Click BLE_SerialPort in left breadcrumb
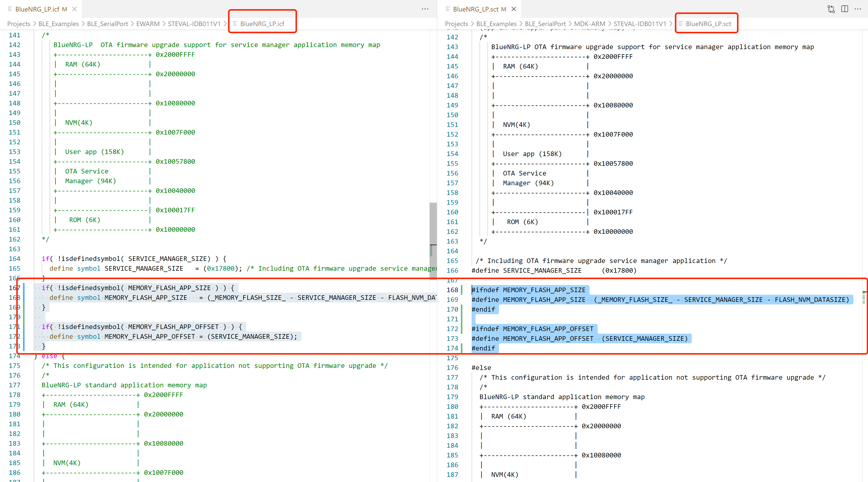 pos(107,24)
